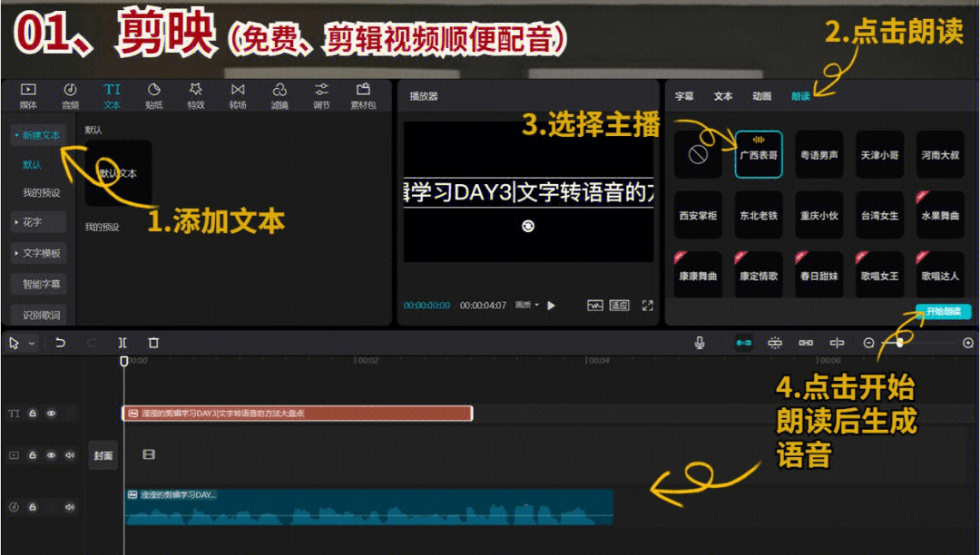Mute the video track speaker icon
This screenshot has width=980, height=555.
coord(69,455)
